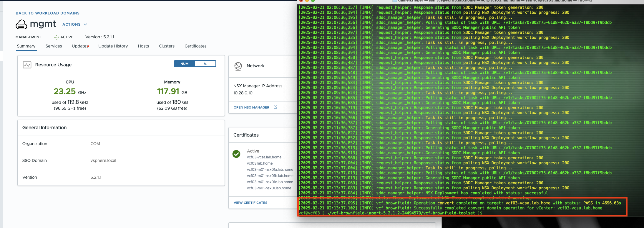Switch resource usage to percent view
Image resolution: width=644 pixels, height=228 pixels.
[x=205, y=64]
